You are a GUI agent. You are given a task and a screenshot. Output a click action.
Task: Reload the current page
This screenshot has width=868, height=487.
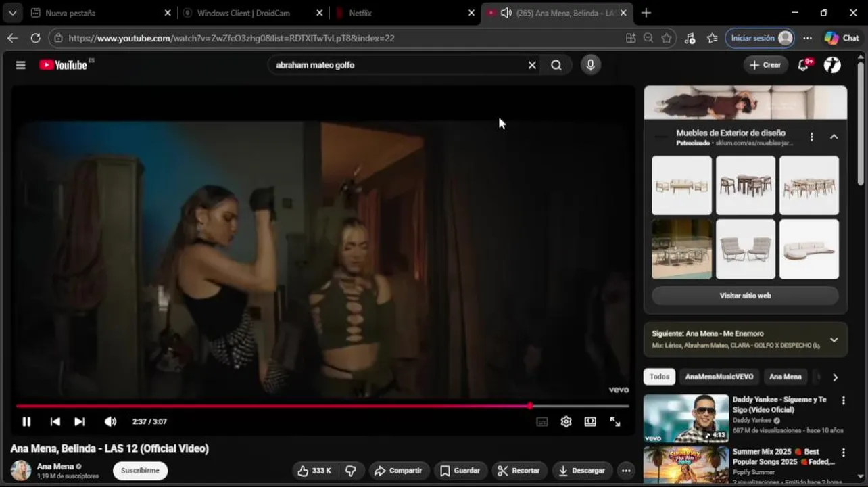pyautogui.click(x=36, y=38)
